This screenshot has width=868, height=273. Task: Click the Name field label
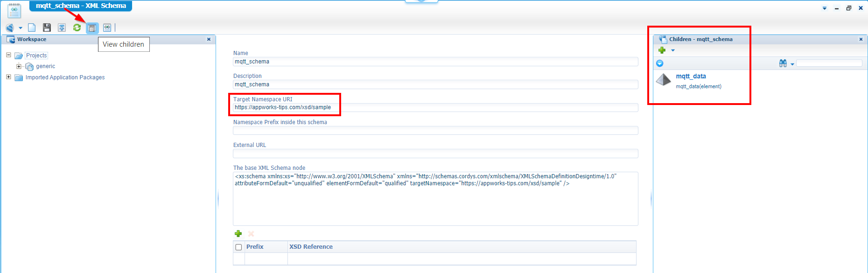point(241,53)
